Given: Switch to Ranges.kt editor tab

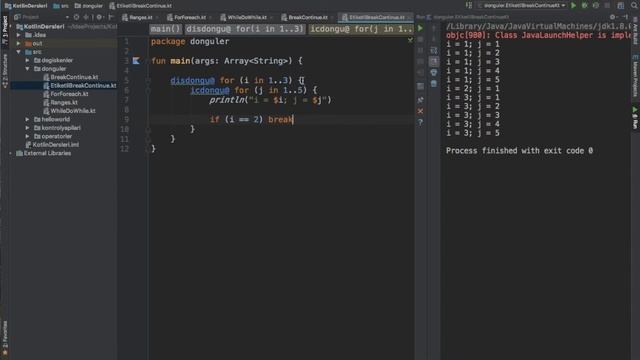Looking at the screenshot, I should [140, 17].
